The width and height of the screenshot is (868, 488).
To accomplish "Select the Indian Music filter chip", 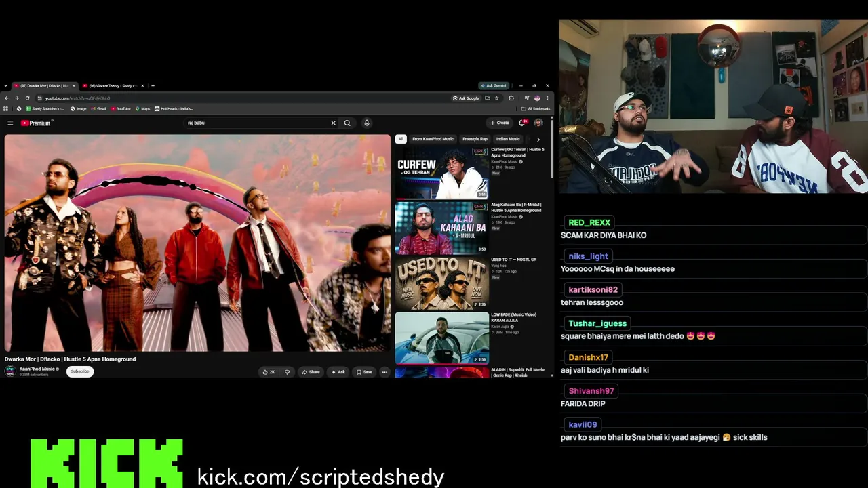I will [508, 139].
